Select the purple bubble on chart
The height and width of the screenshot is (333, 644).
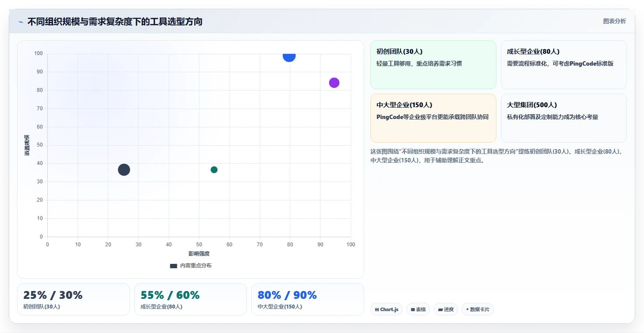point(334,83)
